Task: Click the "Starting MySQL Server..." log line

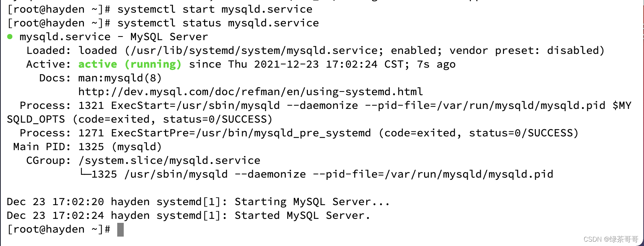Action: click(x=312, y=202)
